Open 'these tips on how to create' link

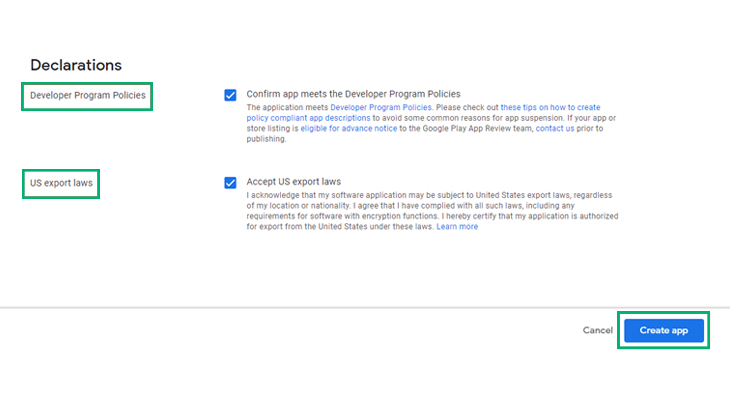click(x=550, y=107)
